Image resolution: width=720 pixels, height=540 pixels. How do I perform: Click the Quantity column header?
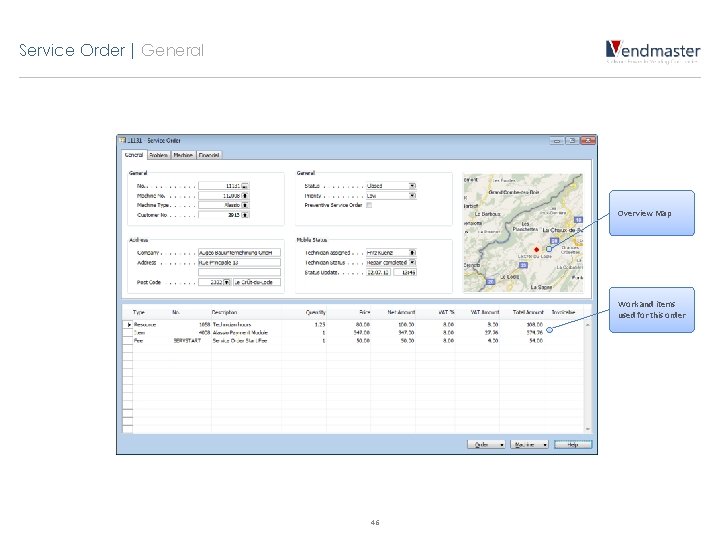click(x=315, y=312)
